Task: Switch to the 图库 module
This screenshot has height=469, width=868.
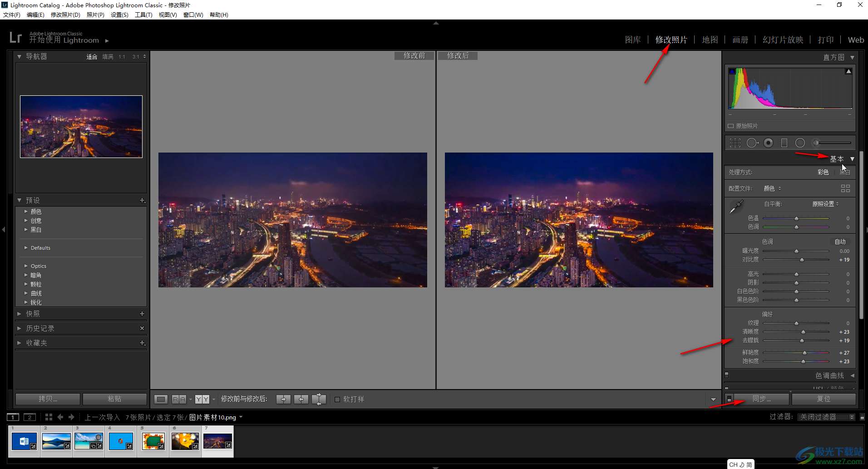Action: tap(632, 40)
